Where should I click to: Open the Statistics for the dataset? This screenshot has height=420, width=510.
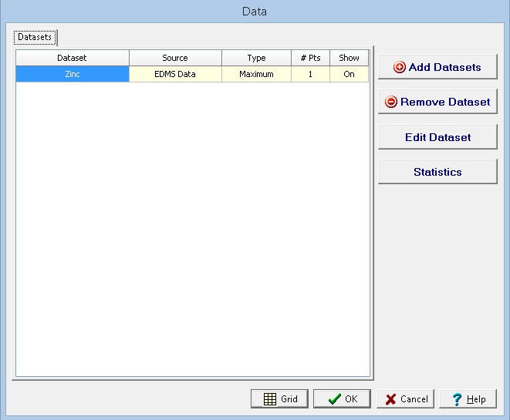pyautogui.click(x=437, y=172)
